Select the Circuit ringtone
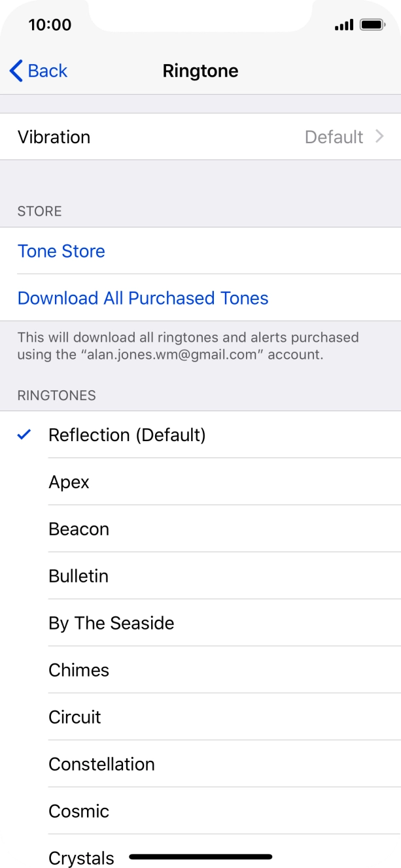The width and height of the screenshot is (401, 868). [75, 717]
